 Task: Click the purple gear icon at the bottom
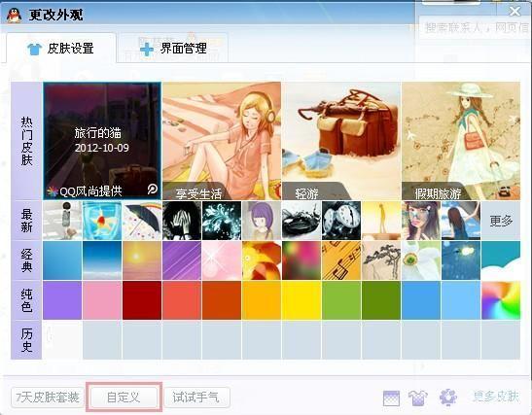click(448, 398)
